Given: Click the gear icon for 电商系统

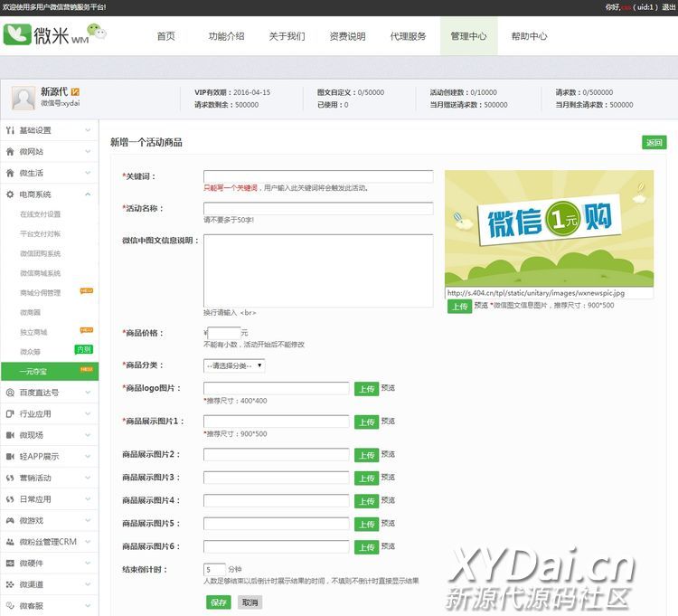Looking at the screenshot, I should (10, 194).
